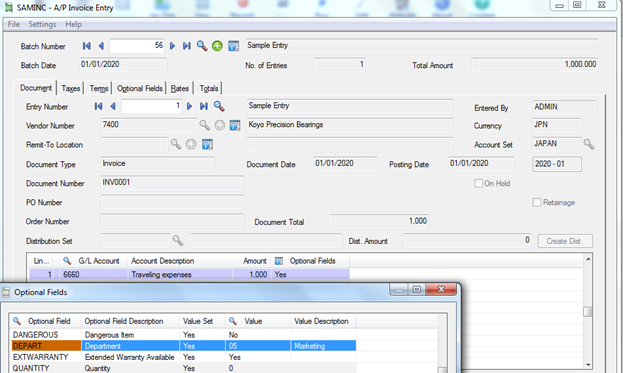Click the Document Number field INV0001
The width and height of the screenshot is (623, 373).
(x=172, y=183)
